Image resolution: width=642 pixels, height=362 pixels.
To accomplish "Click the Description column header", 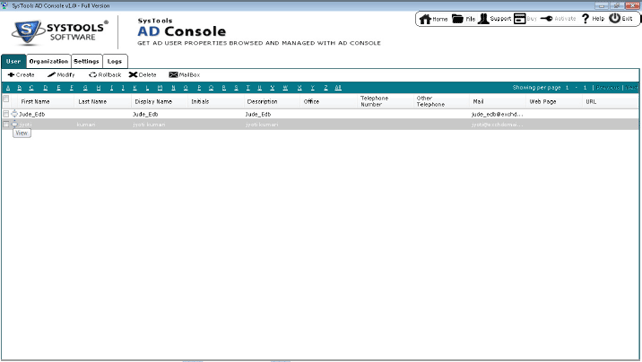I will point(262,102).
